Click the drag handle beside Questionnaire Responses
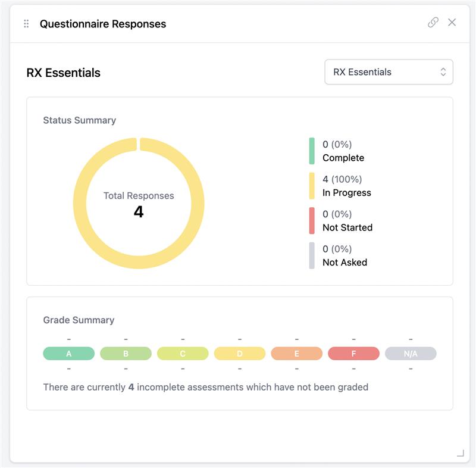 point(26,24)
